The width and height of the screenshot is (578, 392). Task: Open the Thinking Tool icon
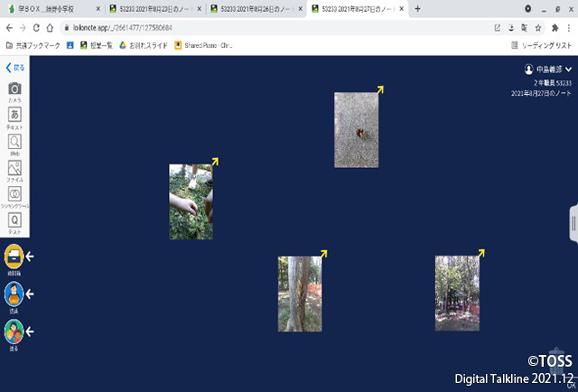point(14,194)
